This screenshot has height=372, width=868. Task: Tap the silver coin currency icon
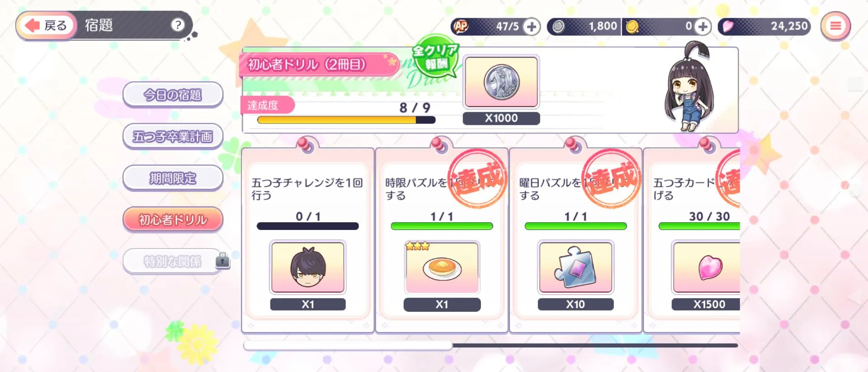pyautogui.click(x=558, y=27)
